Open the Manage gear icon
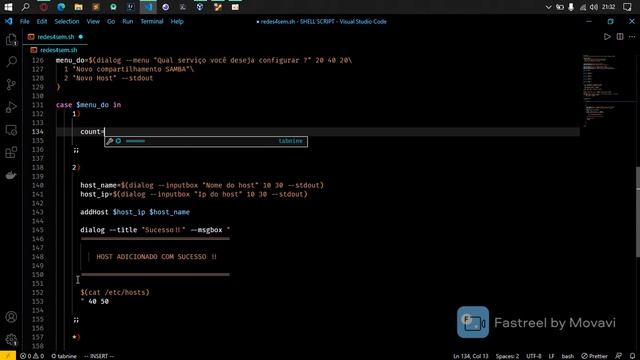This screenshot has height=360, width=640. coord(11,339)
